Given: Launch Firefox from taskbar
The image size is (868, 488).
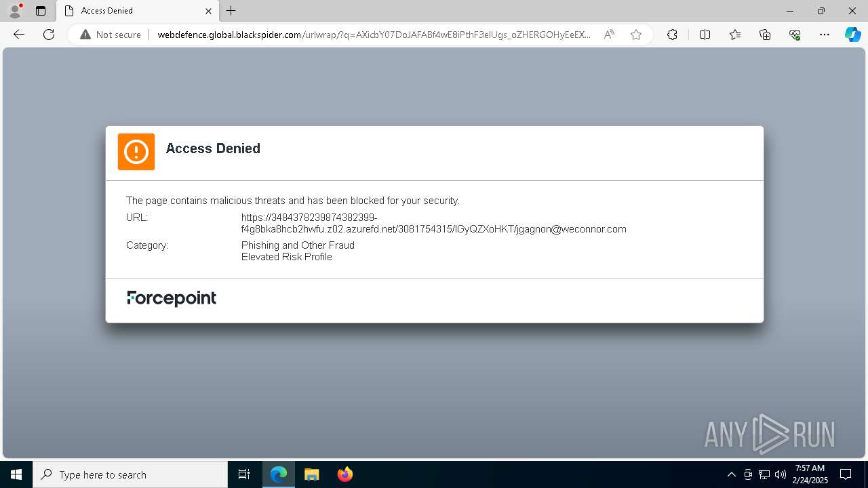Looking at the screenshot, I should click(345, 474).
